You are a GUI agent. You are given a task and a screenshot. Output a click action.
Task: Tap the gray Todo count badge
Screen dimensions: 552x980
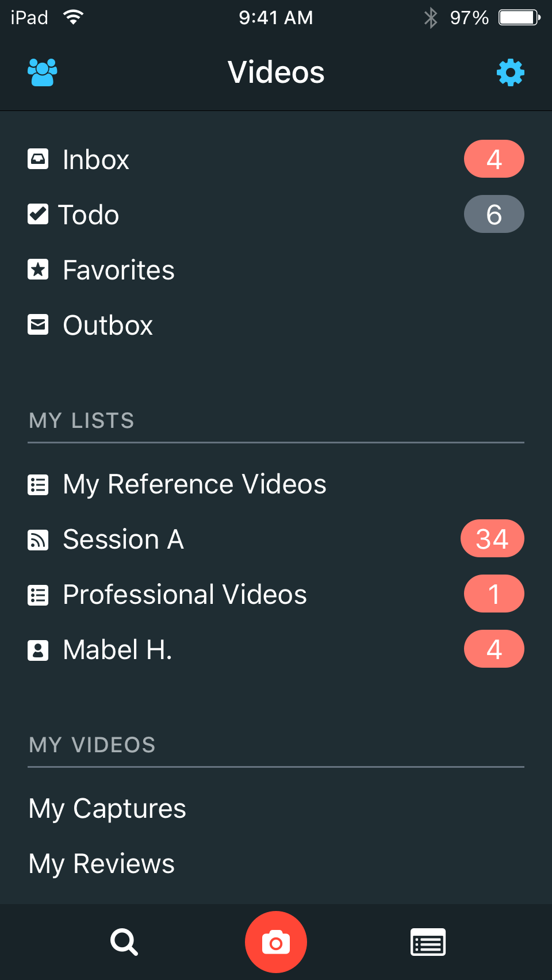pos(494,214)
